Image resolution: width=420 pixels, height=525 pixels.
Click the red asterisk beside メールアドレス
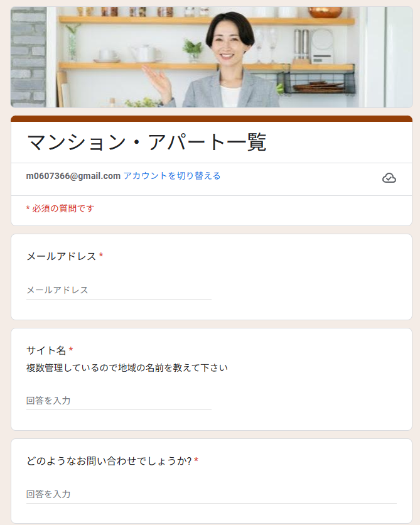(101, 256)
